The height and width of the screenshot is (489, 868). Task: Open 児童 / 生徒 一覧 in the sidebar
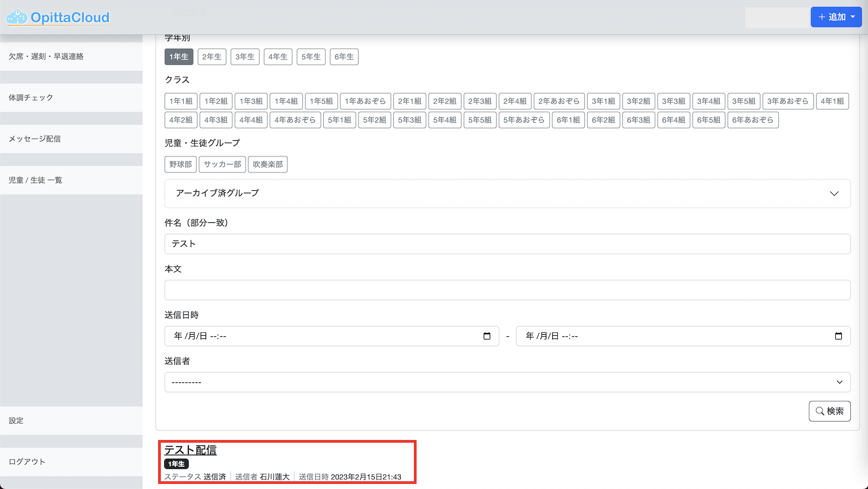coord(71,180)
